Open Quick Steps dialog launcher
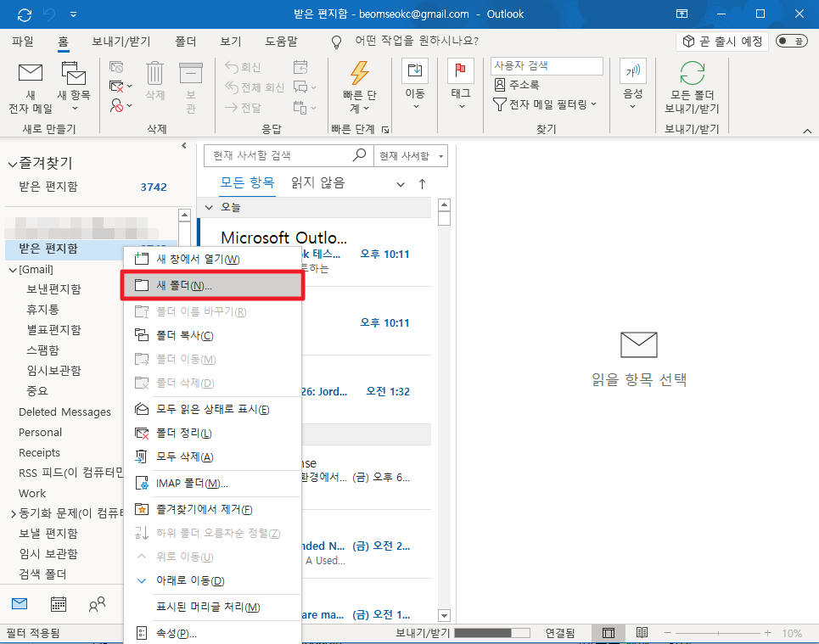 coord(385,129)
